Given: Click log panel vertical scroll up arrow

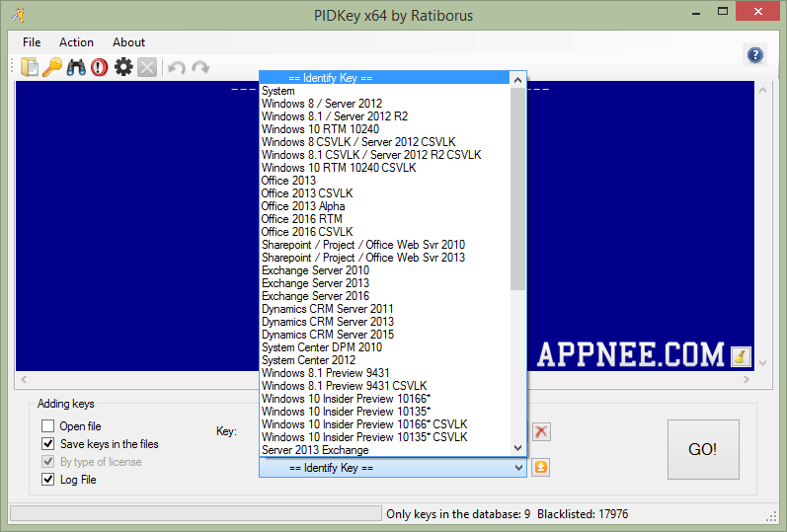Looking at the screenshot, I should coord(763,90).
